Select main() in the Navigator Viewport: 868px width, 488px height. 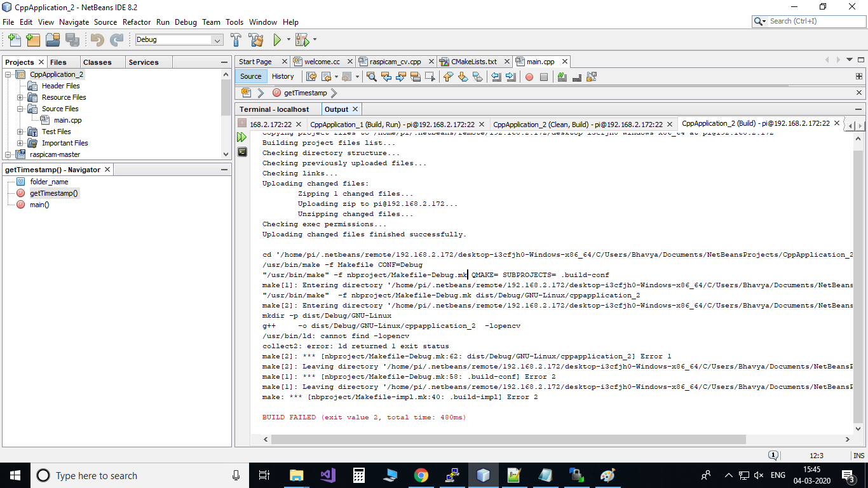click(x=39, y=205)
